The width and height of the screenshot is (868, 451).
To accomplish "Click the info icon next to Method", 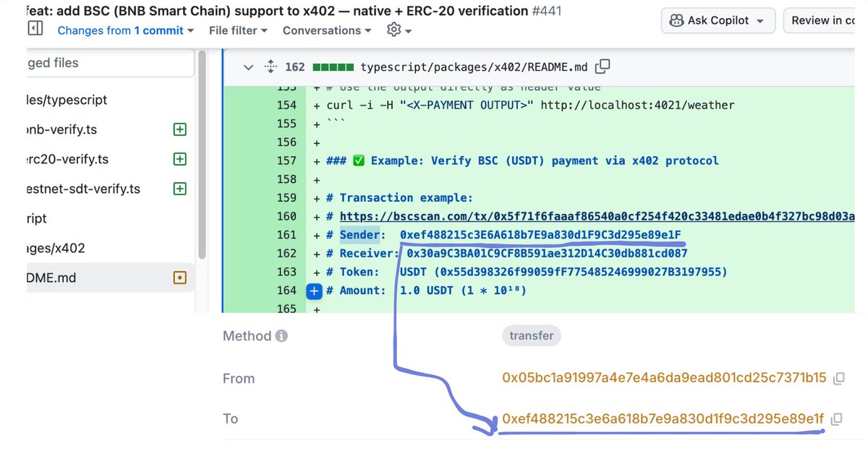I will coord(281,336).
